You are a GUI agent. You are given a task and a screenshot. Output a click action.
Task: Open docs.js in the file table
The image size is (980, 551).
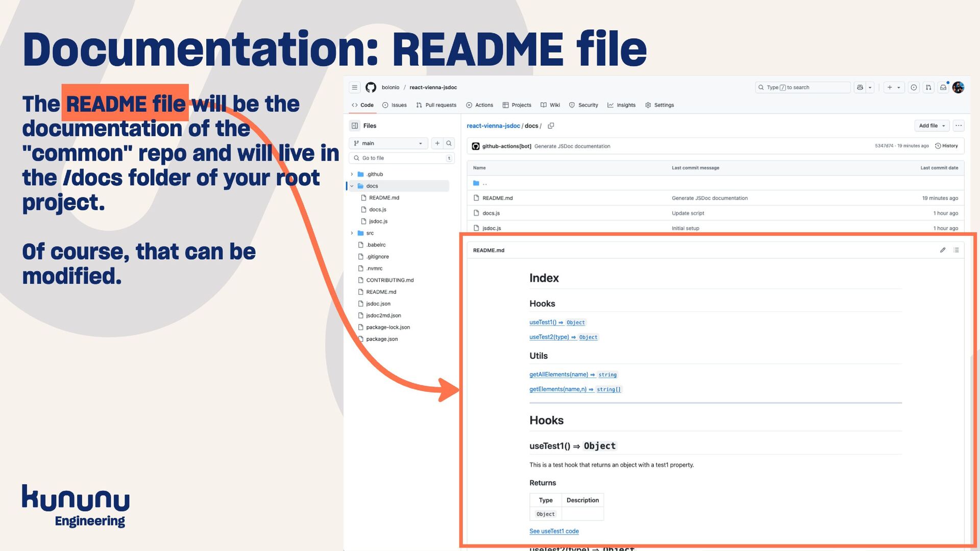click(x=491, y=213)
